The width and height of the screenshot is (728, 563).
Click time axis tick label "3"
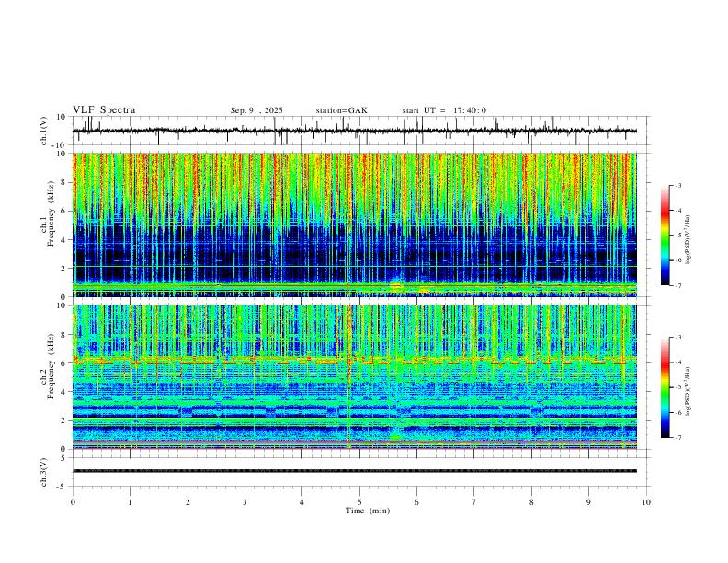click(x=245, y=502)
